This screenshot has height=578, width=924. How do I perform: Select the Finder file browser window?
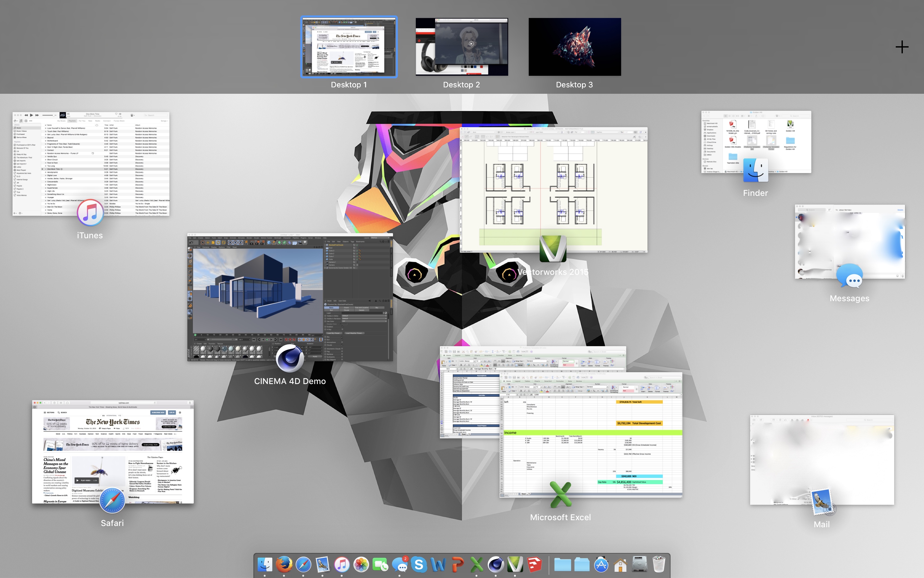(756, 142)
